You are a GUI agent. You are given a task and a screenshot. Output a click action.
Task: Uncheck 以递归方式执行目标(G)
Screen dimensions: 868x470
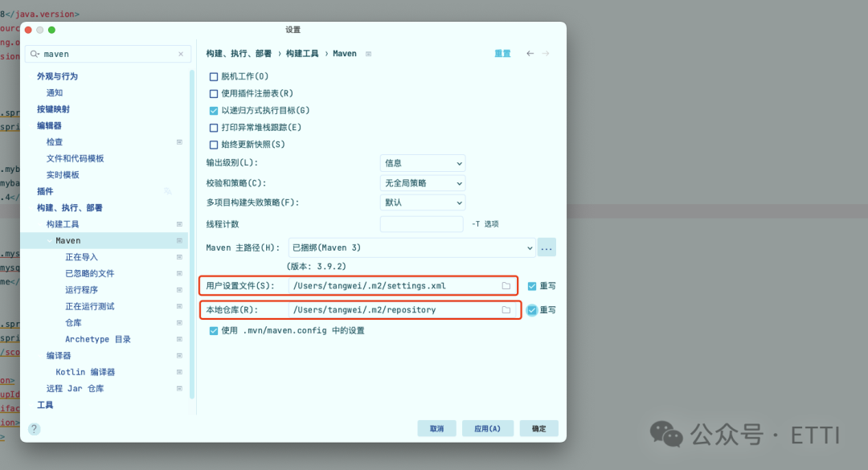pos(214,111)
